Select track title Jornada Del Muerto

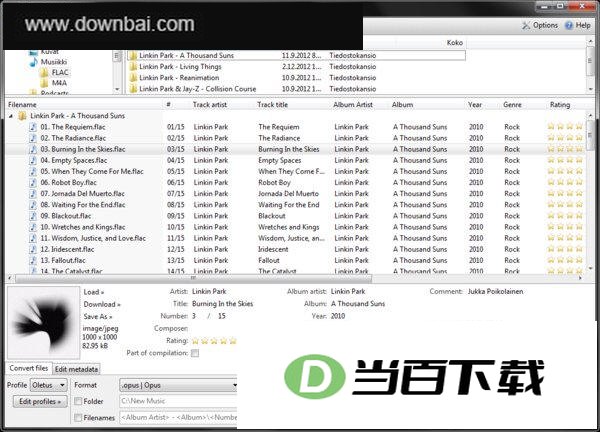[x=288, y=194]
